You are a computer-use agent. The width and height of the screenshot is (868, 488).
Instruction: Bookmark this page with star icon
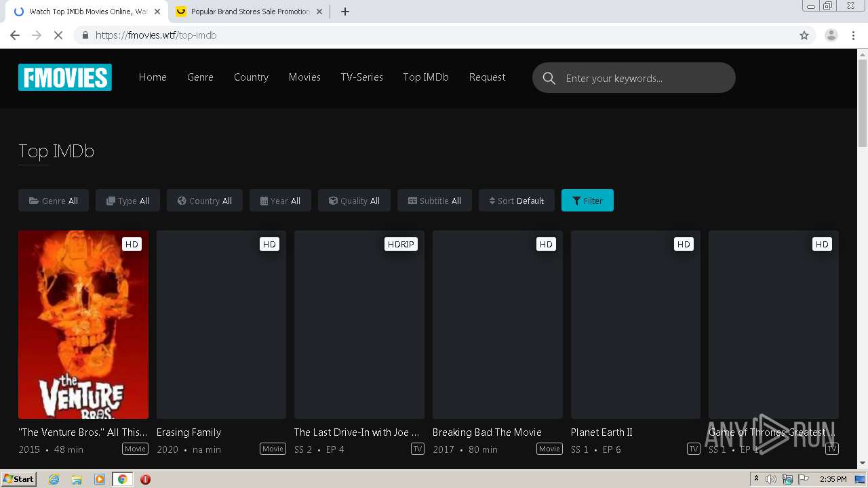click(804, 35)
